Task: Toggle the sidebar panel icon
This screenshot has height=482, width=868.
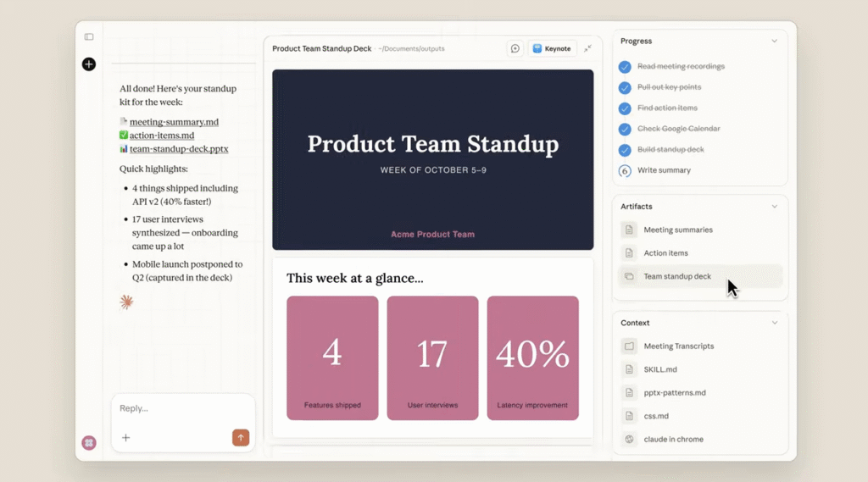Action: coord(89,37)
